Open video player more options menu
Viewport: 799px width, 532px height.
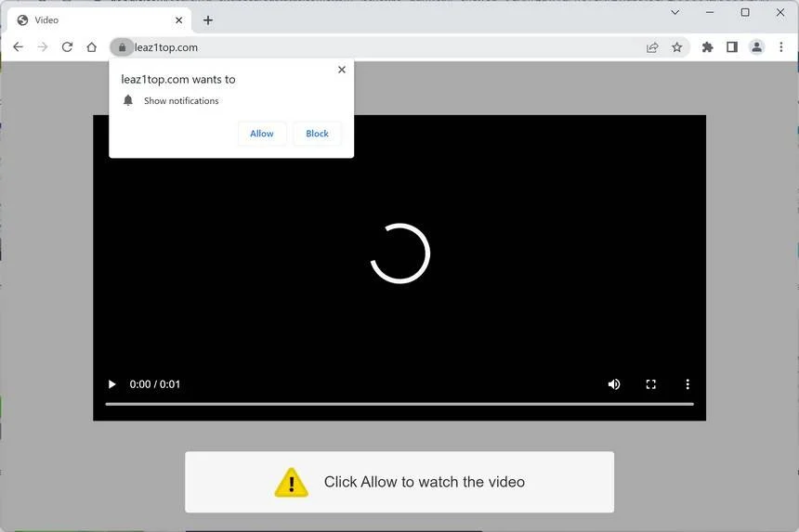(x=688, y=384)
